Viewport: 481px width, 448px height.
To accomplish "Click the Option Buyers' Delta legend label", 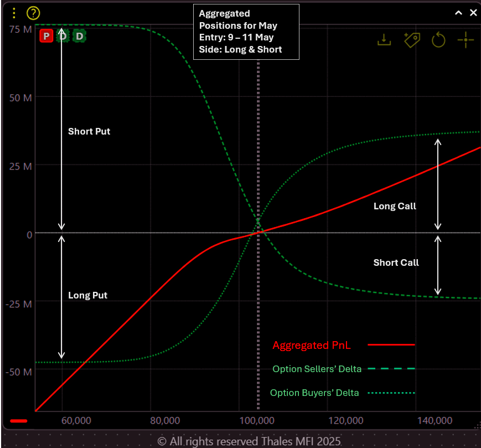I will (x=314, y=393).
